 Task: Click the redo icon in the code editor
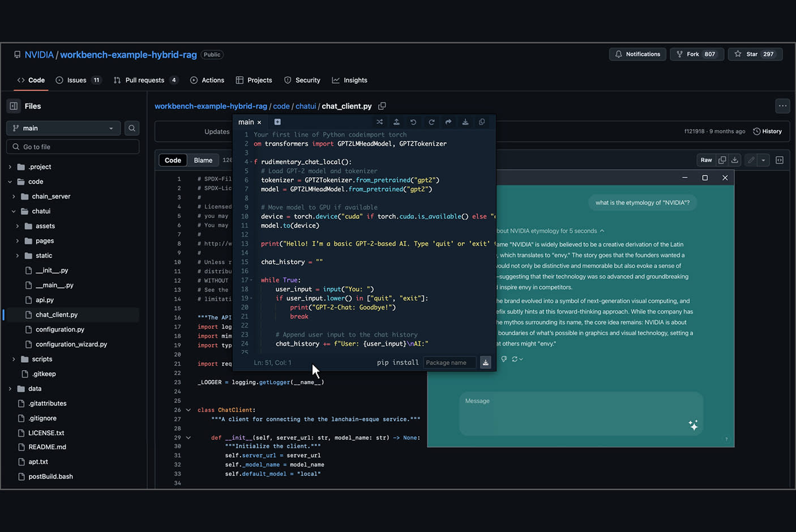(x=431, y=122)
